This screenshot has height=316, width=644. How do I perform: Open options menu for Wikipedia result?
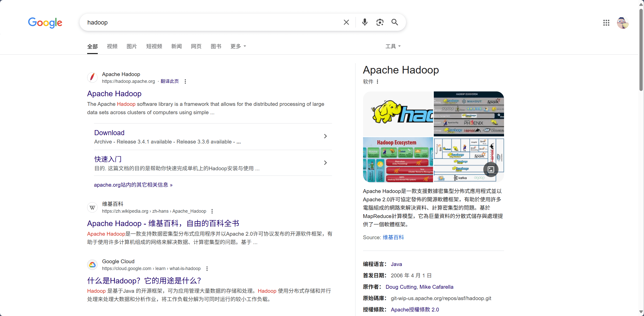212,211
